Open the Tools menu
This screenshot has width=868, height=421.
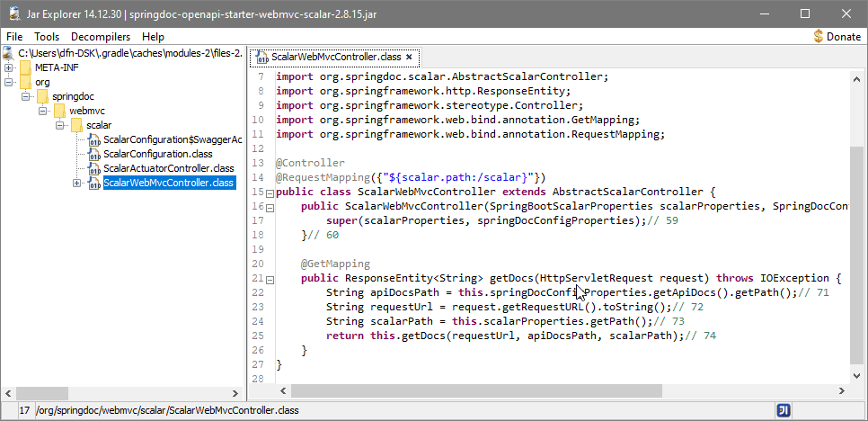pyautogui.click(x=47, y=37)
